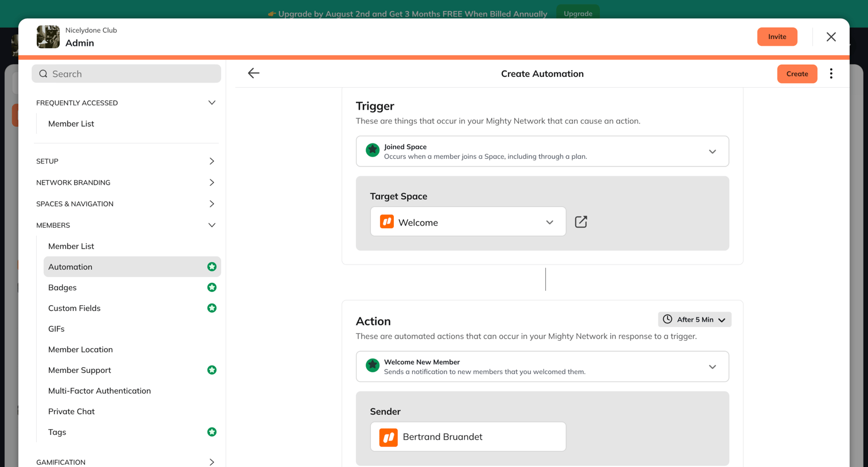Click the green star beside Tags
Screen dimensions: 868x467
212,432
